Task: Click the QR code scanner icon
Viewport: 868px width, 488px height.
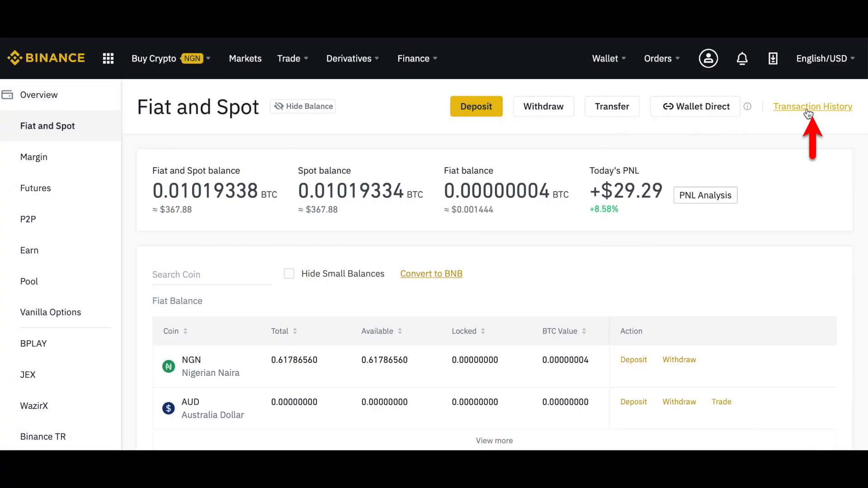Action: (773, 58)
